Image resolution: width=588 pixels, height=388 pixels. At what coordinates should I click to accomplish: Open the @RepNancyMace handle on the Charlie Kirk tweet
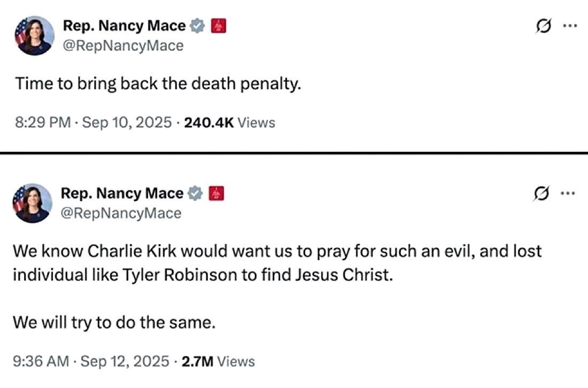point(121,213)
